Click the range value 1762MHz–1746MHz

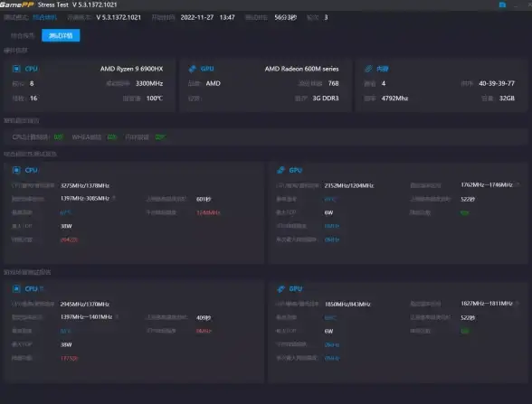click(x=487, y=184)
